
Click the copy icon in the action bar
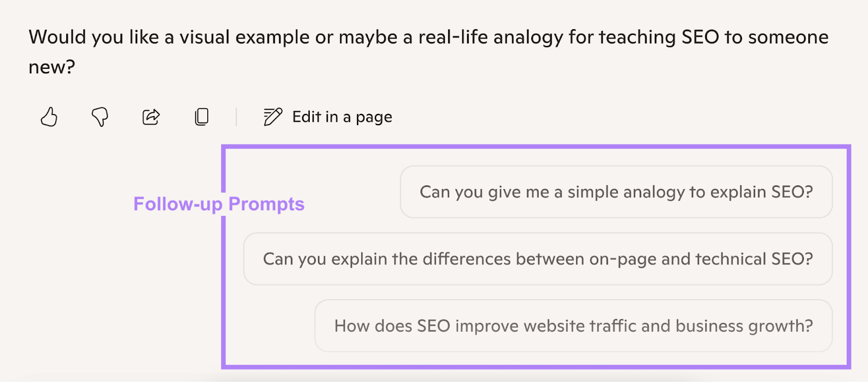tap(201, 116)
